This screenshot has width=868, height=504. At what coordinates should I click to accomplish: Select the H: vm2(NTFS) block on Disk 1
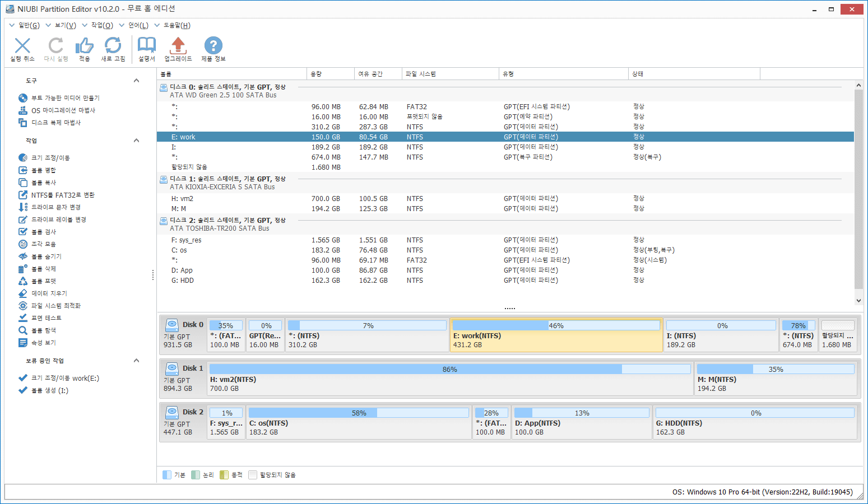click(x=450, y=380)
